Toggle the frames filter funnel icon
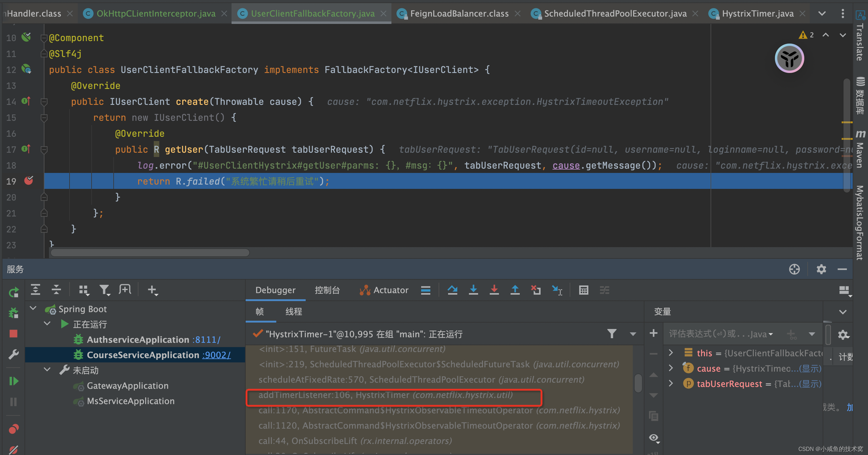 click(612, 334)
